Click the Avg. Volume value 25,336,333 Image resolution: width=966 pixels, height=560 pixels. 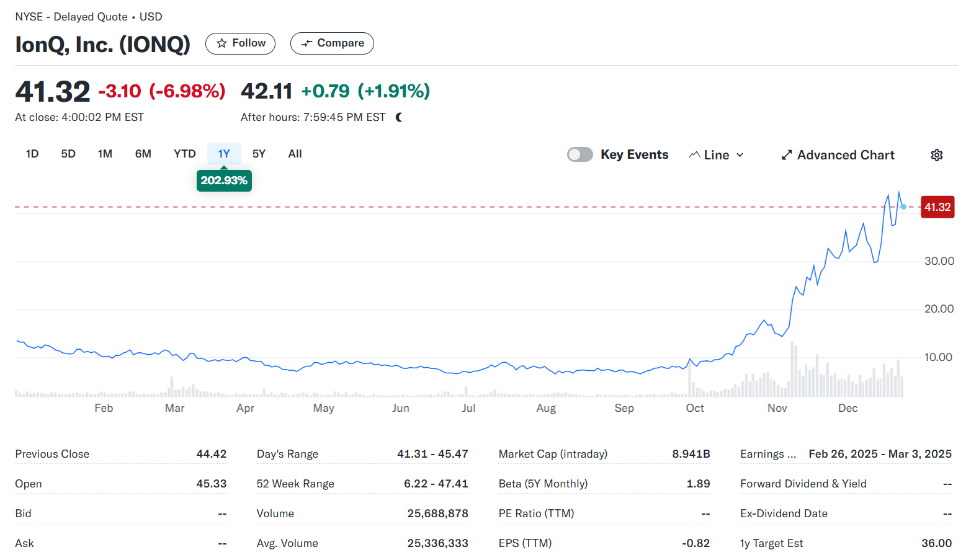pos(437,543)
